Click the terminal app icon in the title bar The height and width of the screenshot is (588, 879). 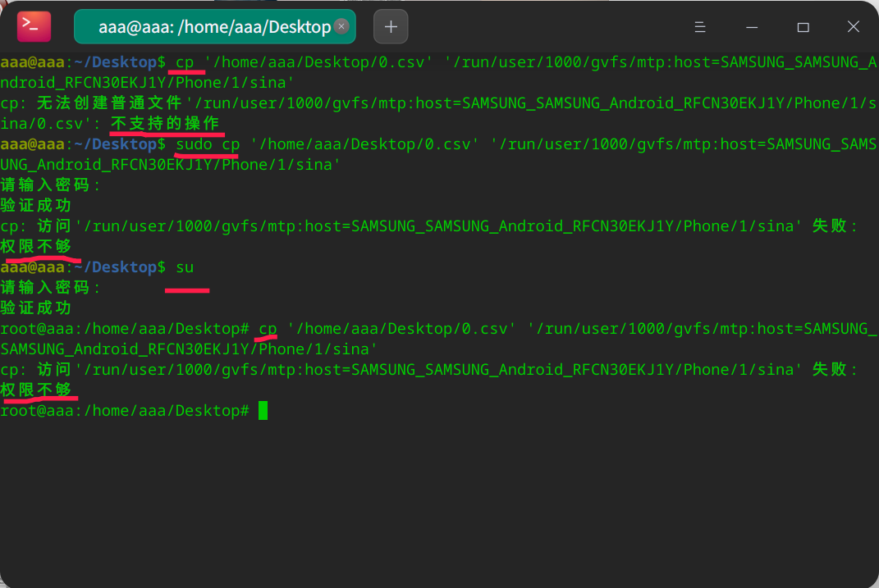pos(34,26)
